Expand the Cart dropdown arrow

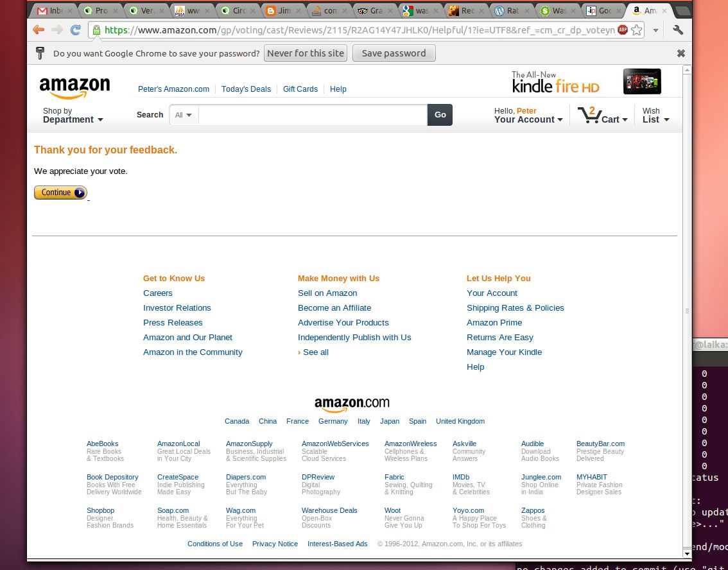point(625,120)
